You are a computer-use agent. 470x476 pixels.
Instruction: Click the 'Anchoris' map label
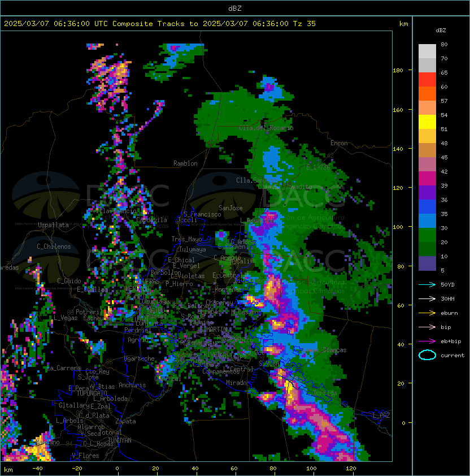pyautogui.click(x=132, y=385)
